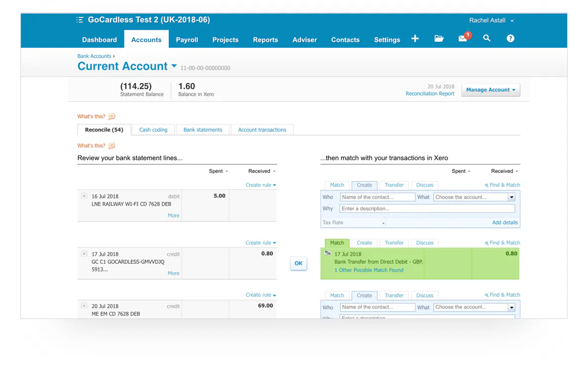Viewport: 588px width, 388px height.
Task: Select Transfer tab for first statement line
Action: (x=394, y=185)
